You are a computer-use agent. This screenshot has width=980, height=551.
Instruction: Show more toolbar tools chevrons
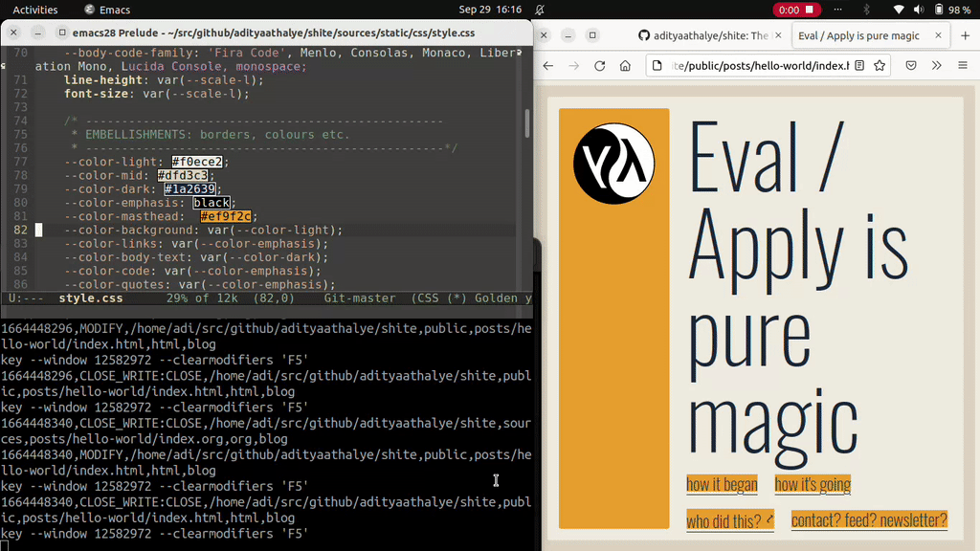(936, 66)
